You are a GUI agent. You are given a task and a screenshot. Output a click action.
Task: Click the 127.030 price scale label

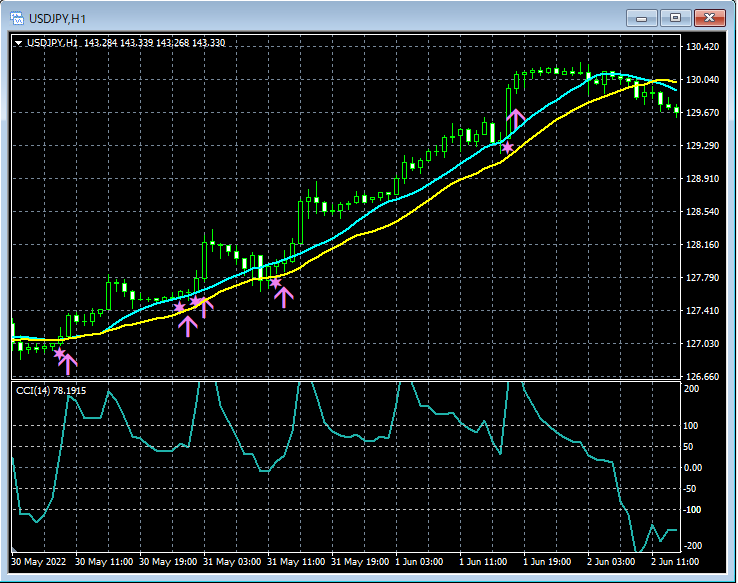(x=703, y=343)
